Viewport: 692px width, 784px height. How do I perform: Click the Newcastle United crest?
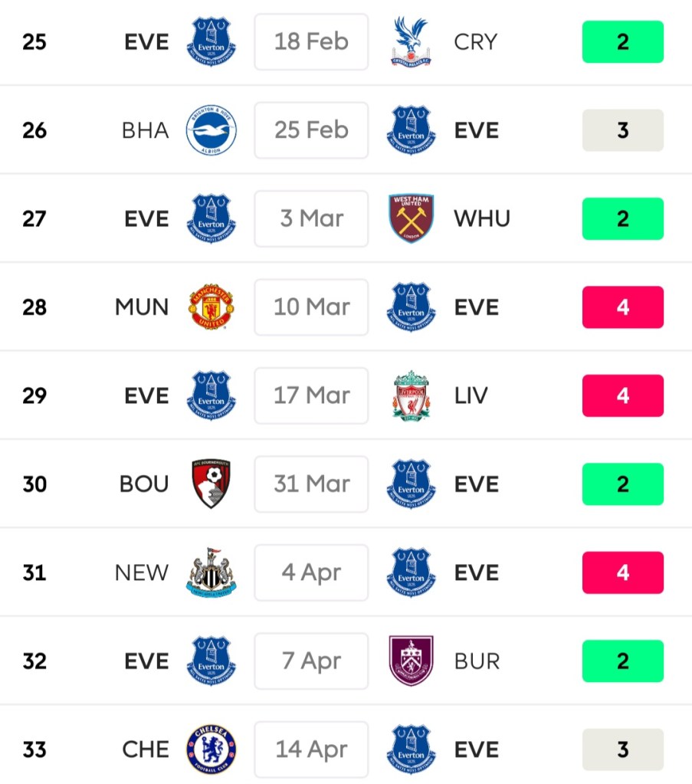tap(212, 572)
